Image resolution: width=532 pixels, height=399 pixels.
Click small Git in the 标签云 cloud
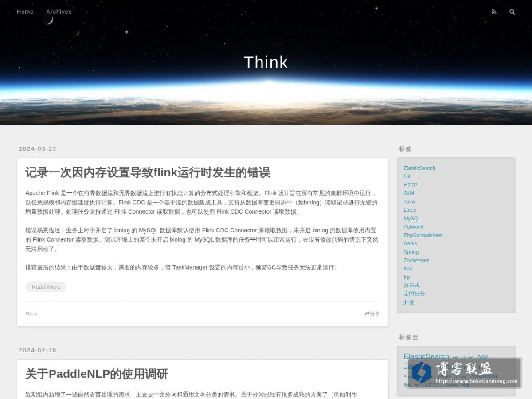455,357
